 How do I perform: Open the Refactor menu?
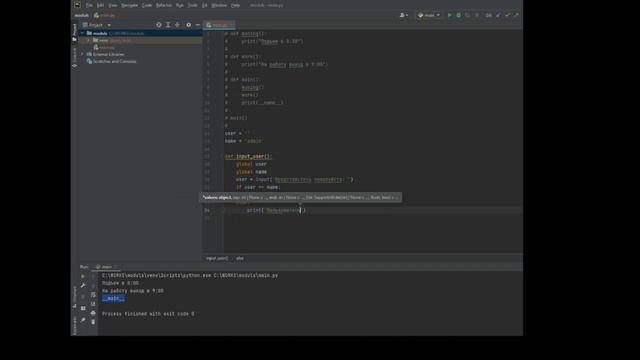[x=164, y=5]
